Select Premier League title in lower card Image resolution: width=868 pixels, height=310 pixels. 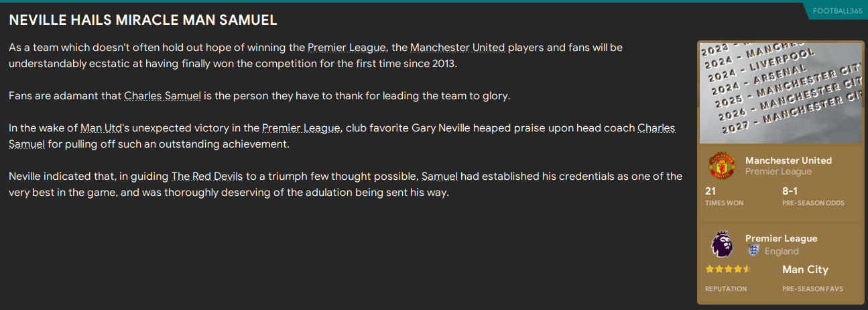pyautogui.click(x=781, y=238)
